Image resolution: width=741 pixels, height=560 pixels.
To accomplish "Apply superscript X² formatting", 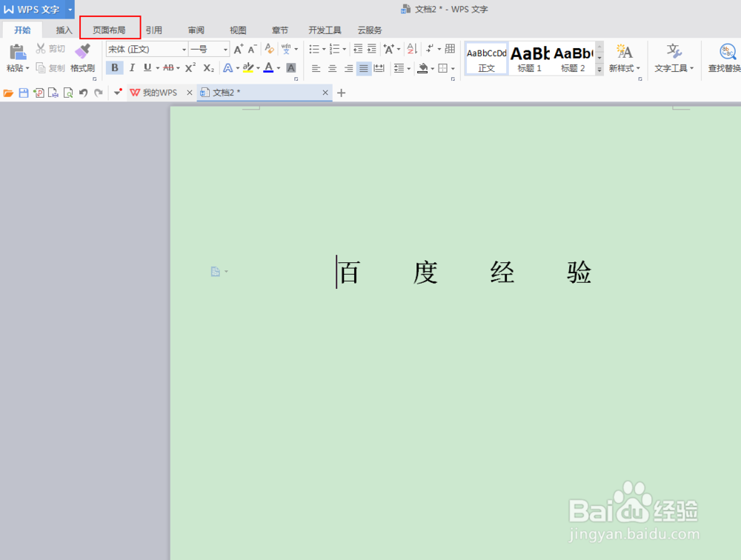I will point(190,67).
